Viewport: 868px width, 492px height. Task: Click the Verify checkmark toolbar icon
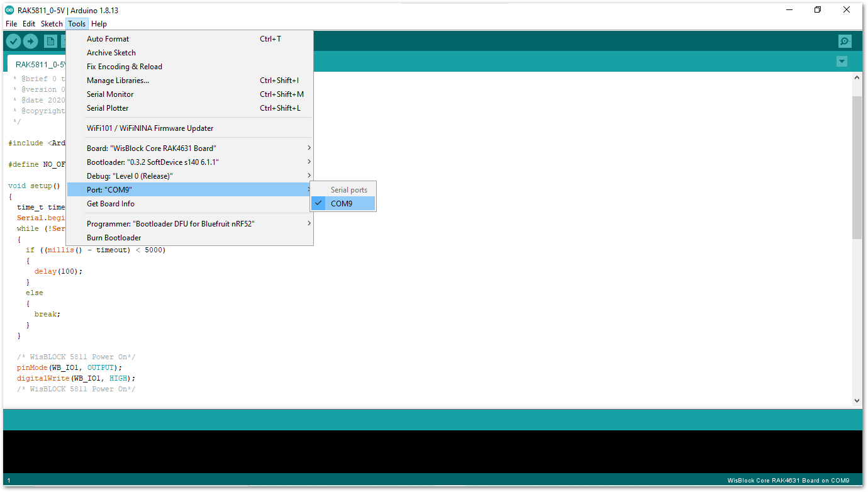pyautogui.click(x=13, y=42)
